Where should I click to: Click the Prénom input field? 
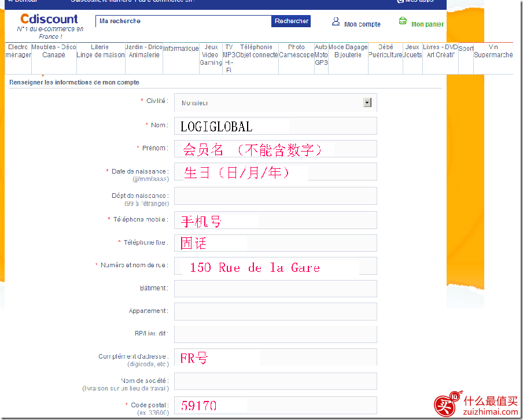[275, 149]
